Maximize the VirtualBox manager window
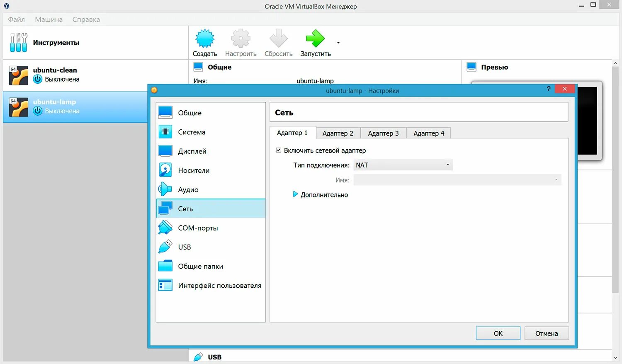 click(593, 5)
